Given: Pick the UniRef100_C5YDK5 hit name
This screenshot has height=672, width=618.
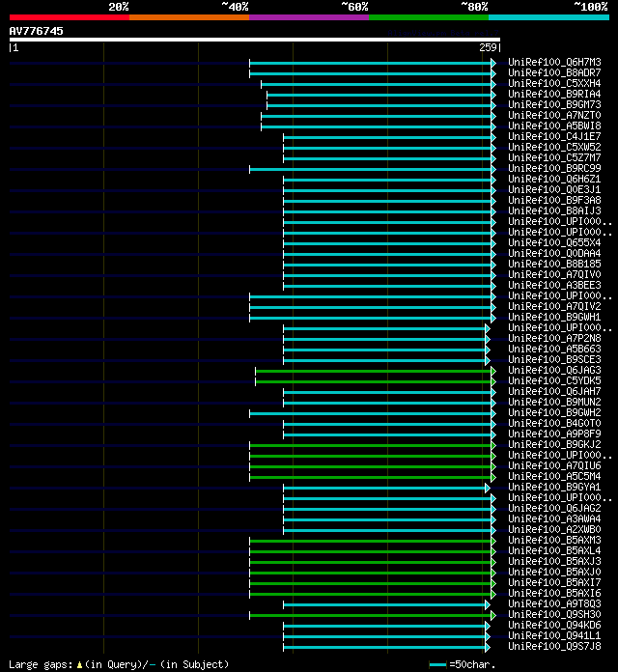Looking at the screenshot, I should tap(554, 381).
